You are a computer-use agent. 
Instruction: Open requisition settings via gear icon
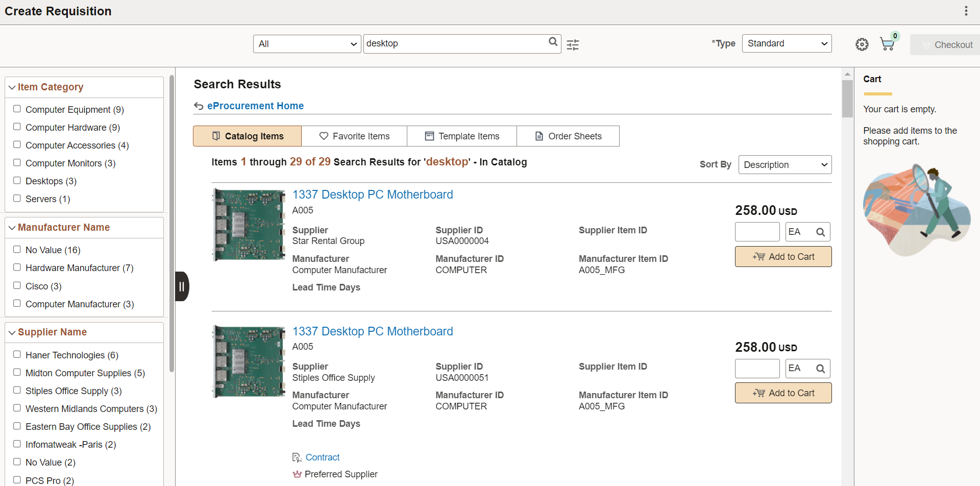pyautogui.click(x=863, y=44)
